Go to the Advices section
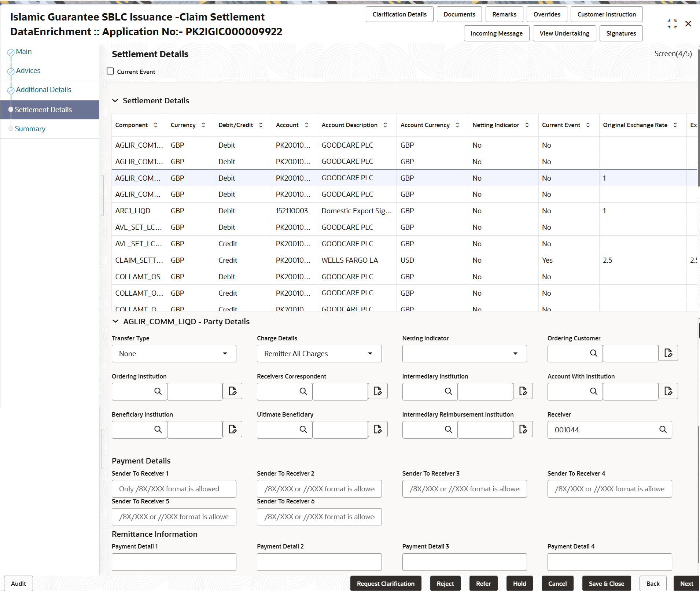The image size is (700, 591). [x=28, y=70]
